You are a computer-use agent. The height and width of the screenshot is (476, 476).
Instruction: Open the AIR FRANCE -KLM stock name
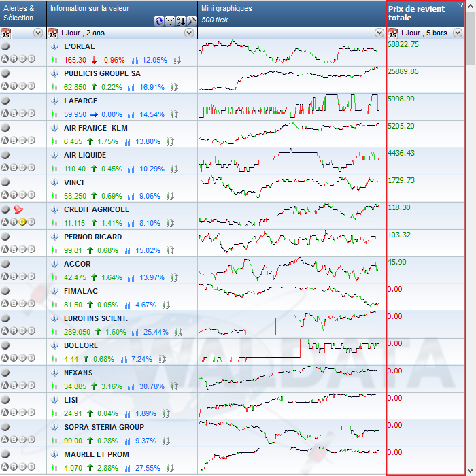pos(96,128)
